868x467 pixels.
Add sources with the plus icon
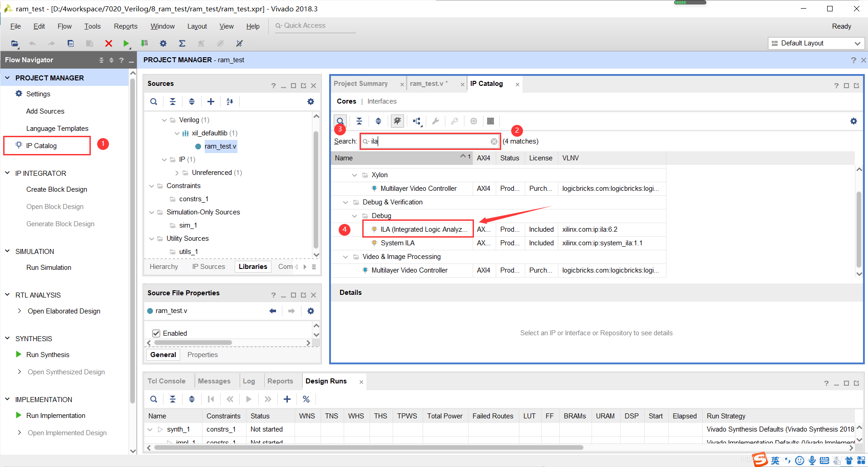(211, 102)
